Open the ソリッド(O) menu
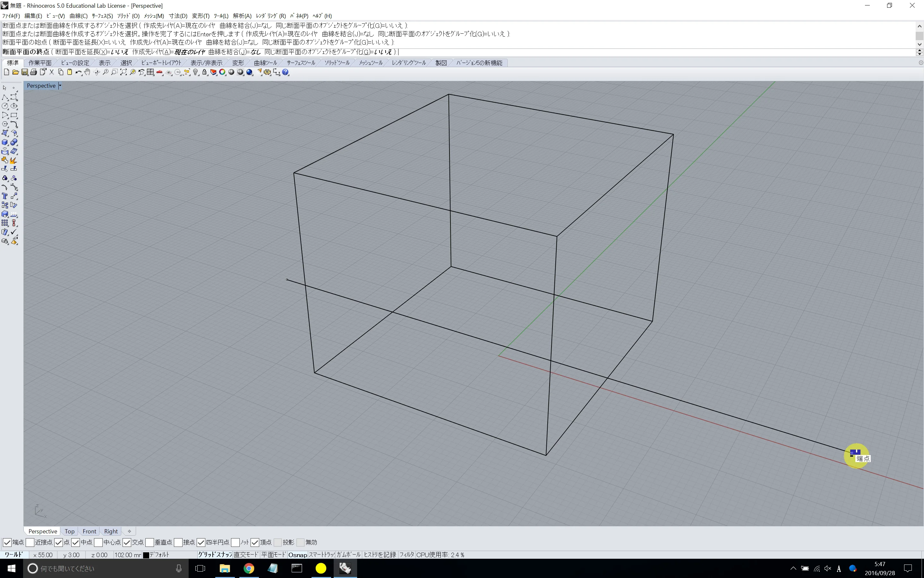Screen dimensions: 924x578 coord(128,16)
